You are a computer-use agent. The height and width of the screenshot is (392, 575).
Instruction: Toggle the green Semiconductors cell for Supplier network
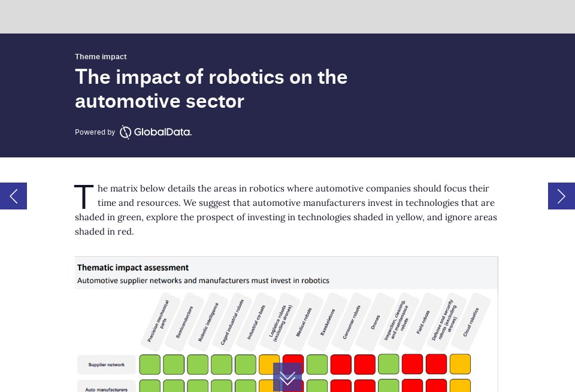point(174,364)
